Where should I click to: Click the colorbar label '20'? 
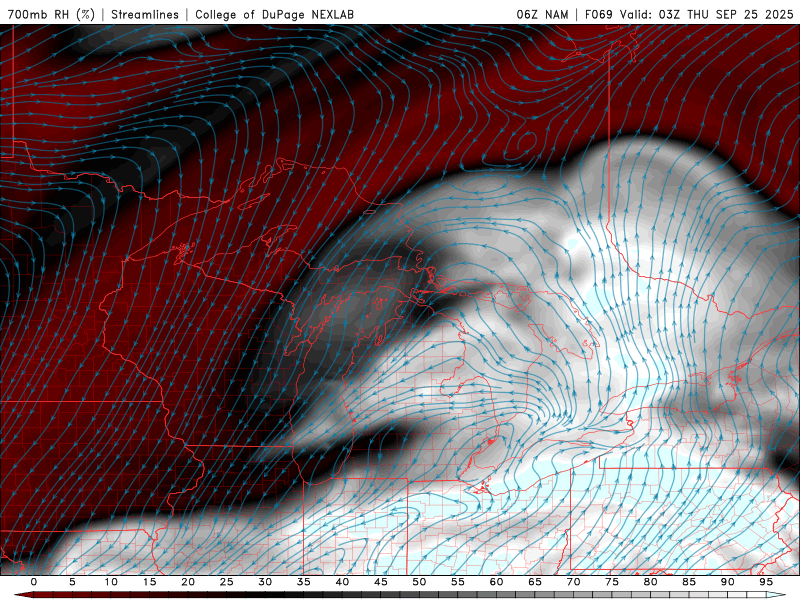tap(188, 582)
